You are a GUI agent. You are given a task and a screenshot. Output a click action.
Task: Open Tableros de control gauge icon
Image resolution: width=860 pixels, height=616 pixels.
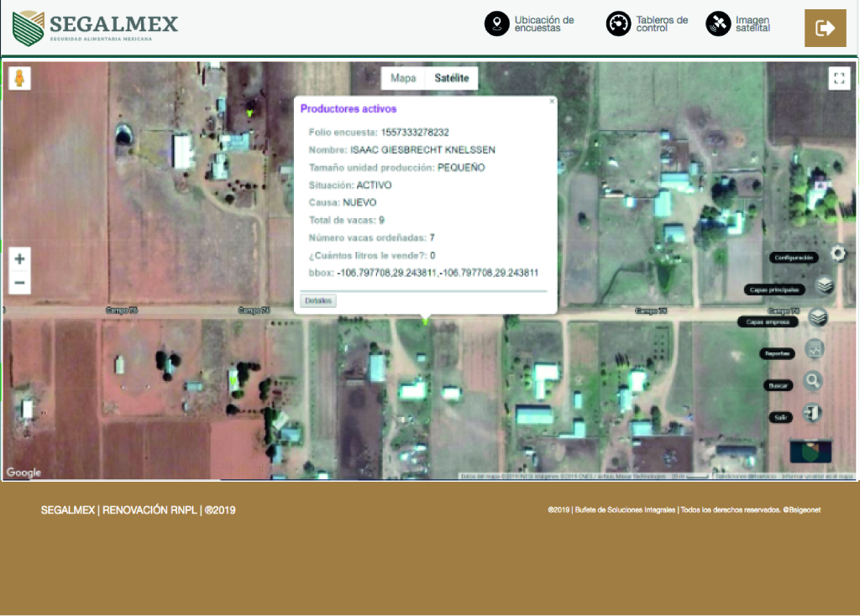tap(619, 24)
